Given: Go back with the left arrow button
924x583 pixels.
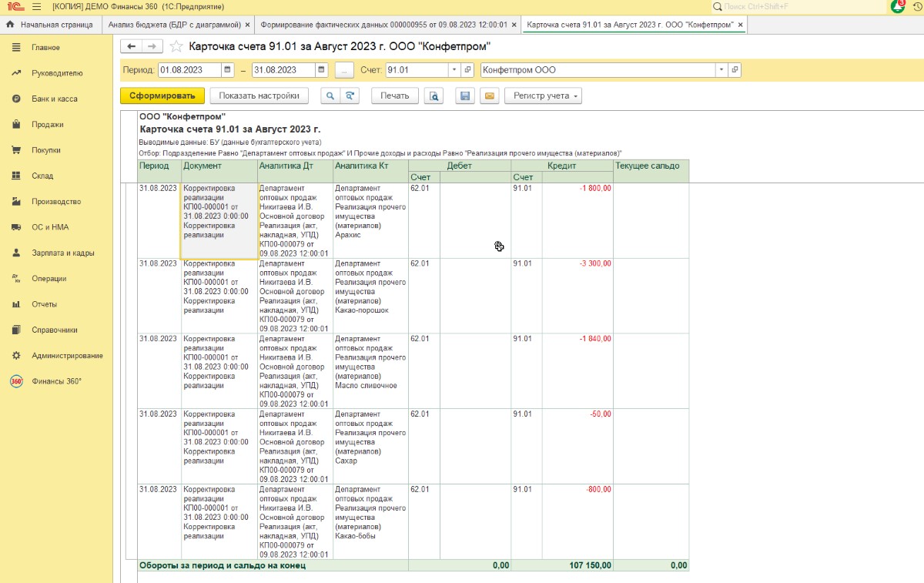Looking at the screenshot, I should click(x=132, y=46).
